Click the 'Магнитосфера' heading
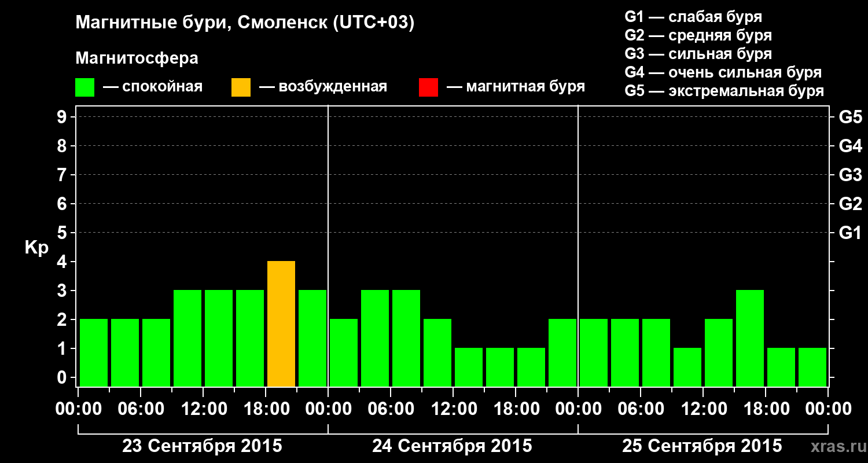The height and width of the screenshot is (463, 868). click(x=137, y=58)
